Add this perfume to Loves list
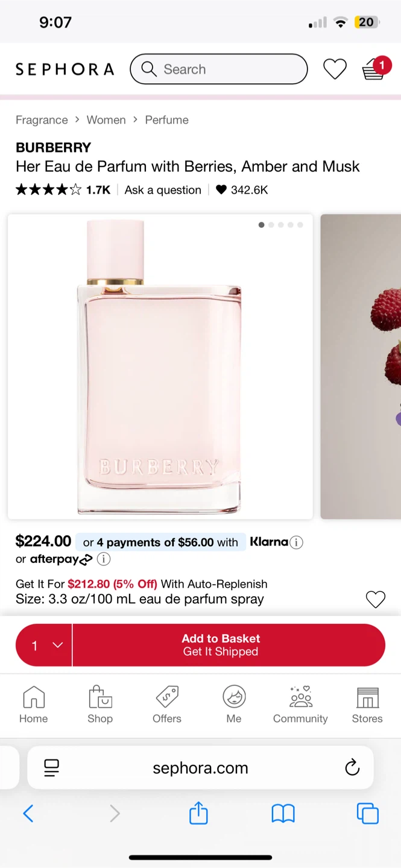401x868 pixels. 375,599
